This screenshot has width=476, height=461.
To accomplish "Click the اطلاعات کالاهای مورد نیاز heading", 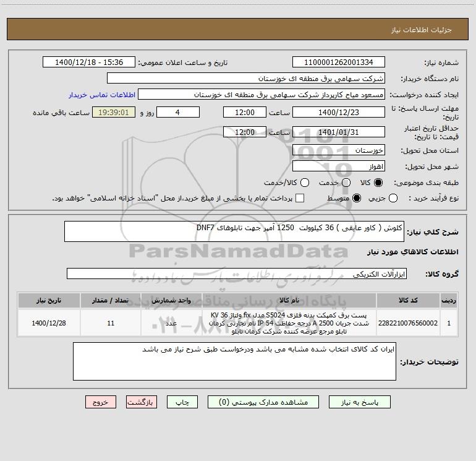I will 413,252.
